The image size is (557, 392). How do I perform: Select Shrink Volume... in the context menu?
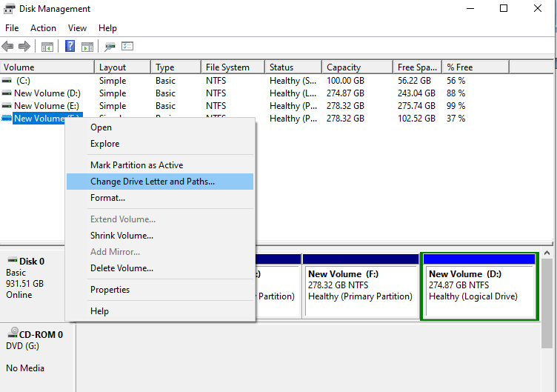click(160, 235)
